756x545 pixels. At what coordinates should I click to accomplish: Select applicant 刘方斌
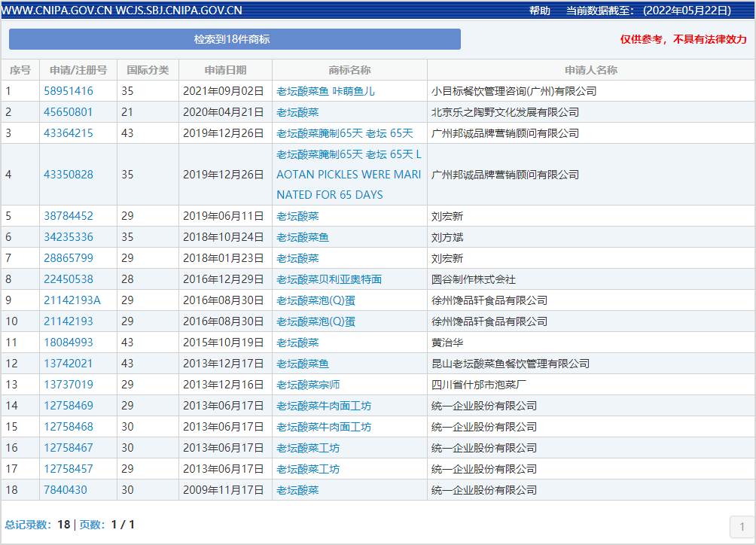tap(447, 237)
